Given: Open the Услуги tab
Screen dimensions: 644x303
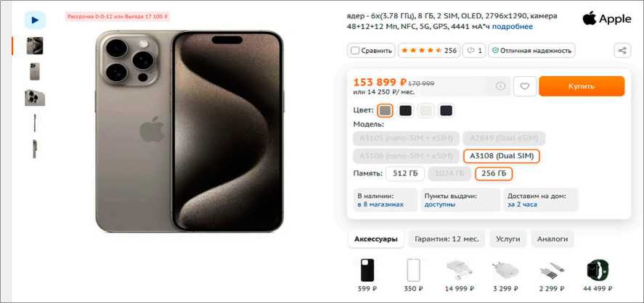Looking at the screenshot, I should pyautogui.click(x=508, y=239).
